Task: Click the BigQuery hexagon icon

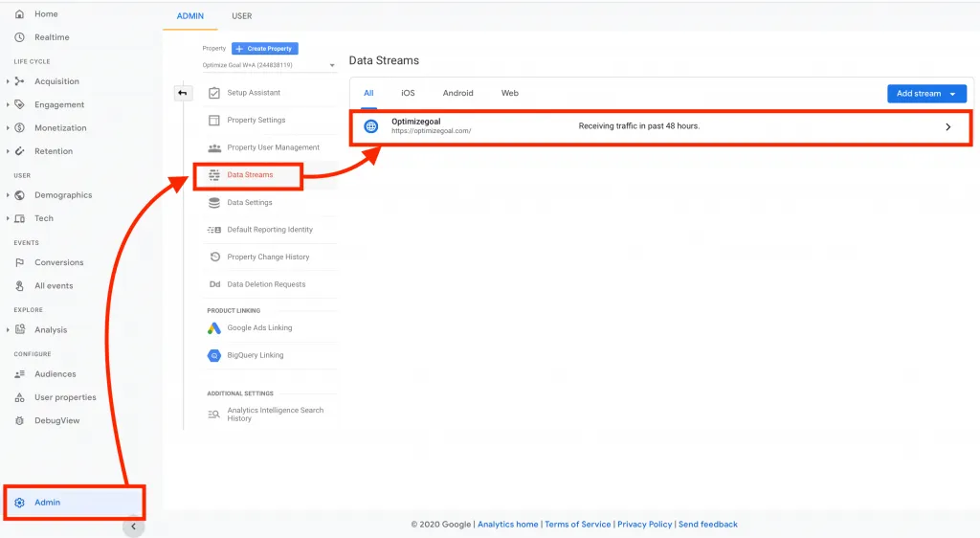Action: pos(214,355)
